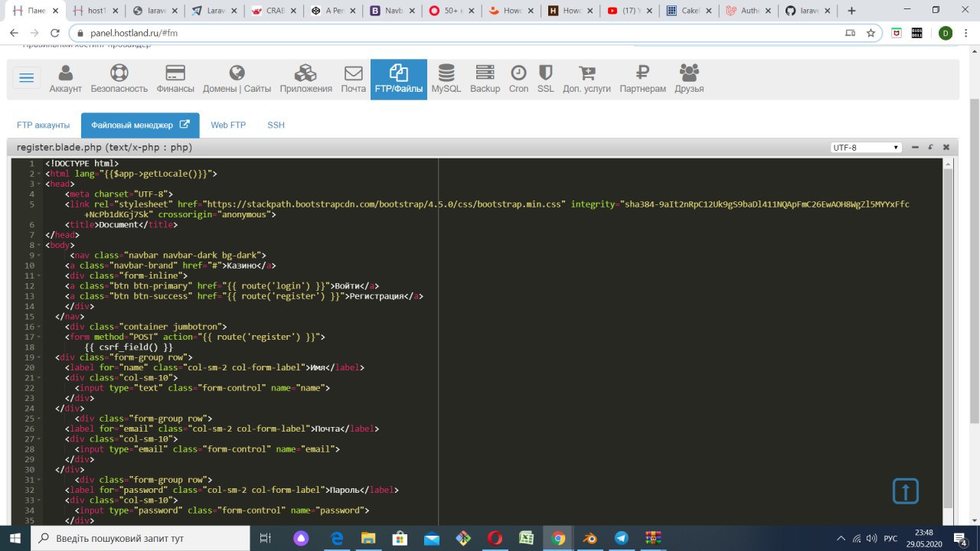980x551 pixels.
Task: Open the Backup section
Action: point(485,80)
